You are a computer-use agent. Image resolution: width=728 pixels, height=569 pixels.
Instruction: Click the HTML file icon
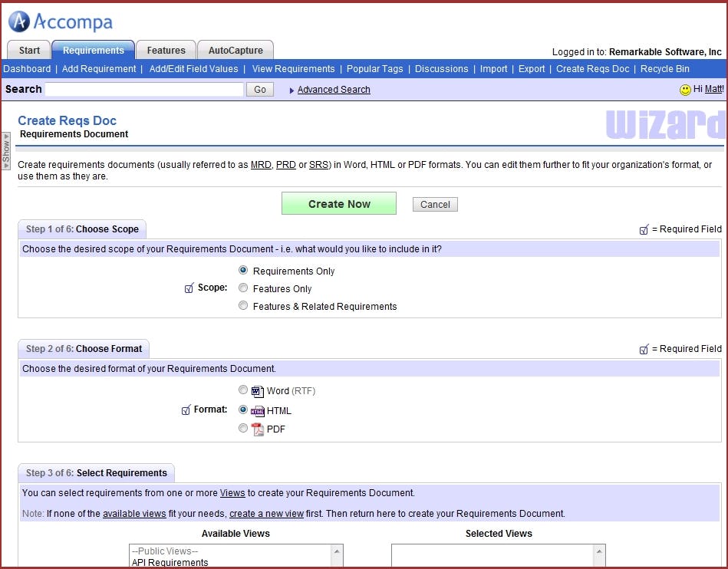pyautogui.click(x=258, y=410)
